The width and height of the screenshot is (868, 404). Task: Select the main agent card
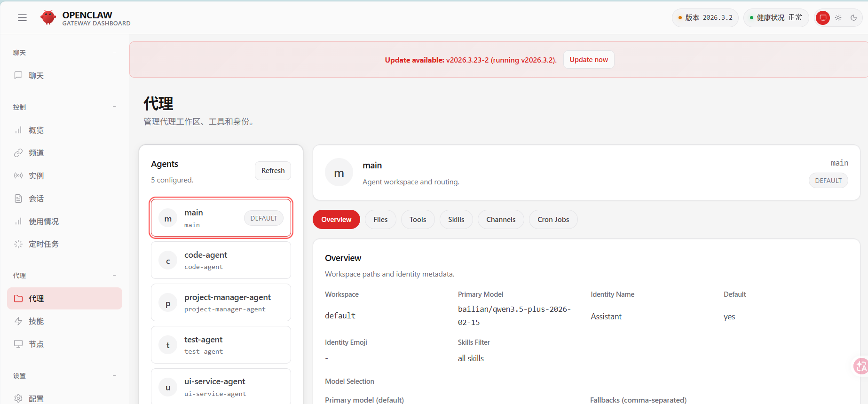click(x=221, y=218)
